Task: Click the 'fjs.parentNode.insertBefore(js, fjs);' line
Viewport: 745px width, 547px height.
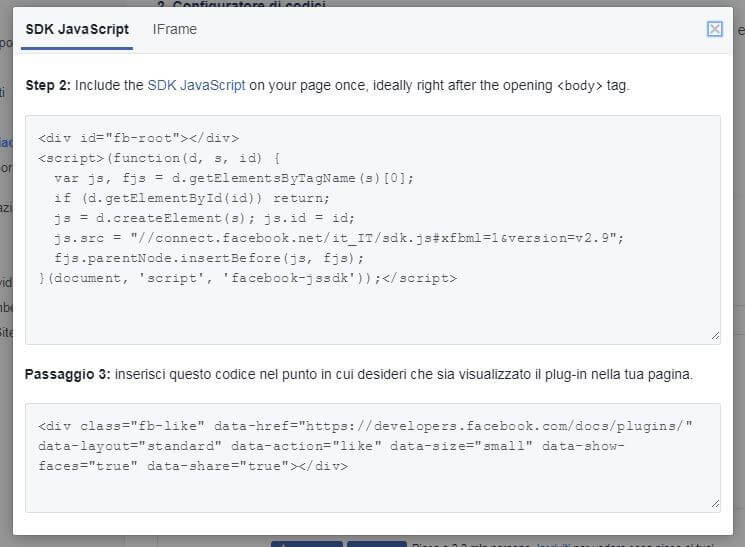Action: coord(209,258)
